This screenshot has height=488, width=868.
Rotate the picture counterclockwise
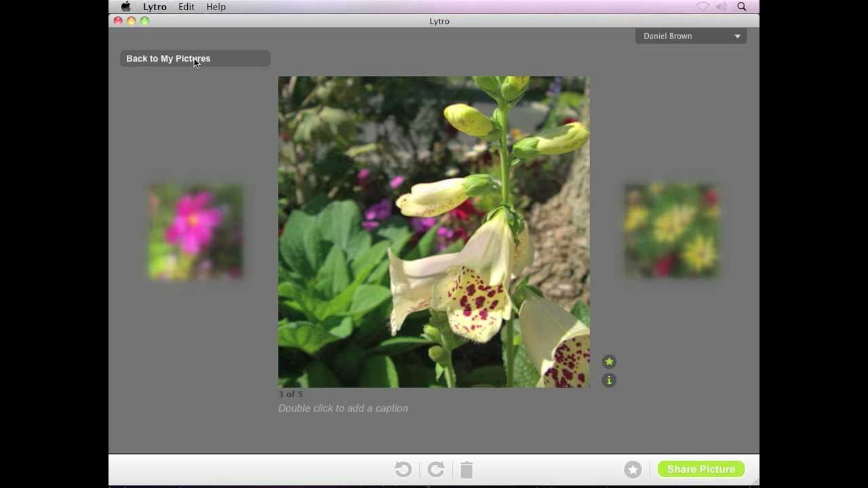pos(403,470)
